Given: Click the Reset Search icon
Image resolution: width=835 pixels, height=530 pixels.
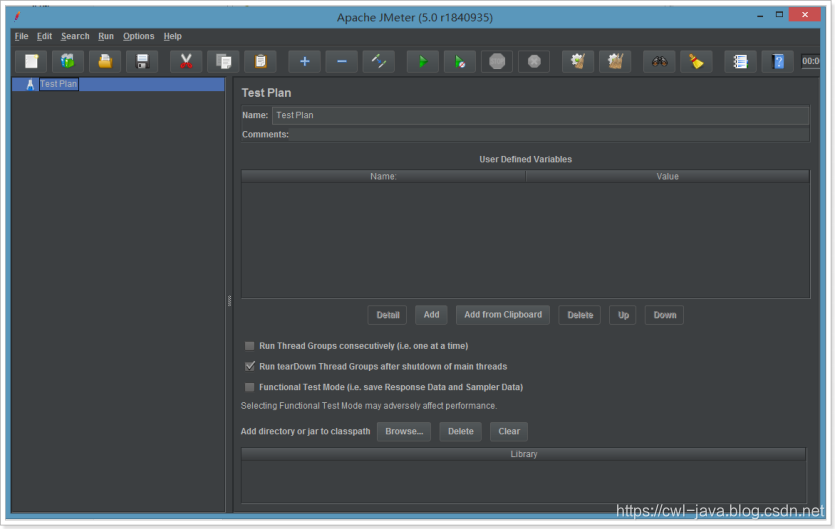Looking at the screenshot, I should tap(696, 61).
